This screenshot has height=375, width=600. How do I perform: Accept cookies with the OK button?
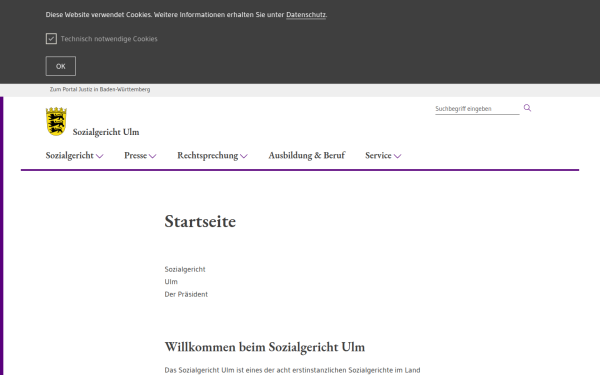pyautogui.click(x=61, y=66)
